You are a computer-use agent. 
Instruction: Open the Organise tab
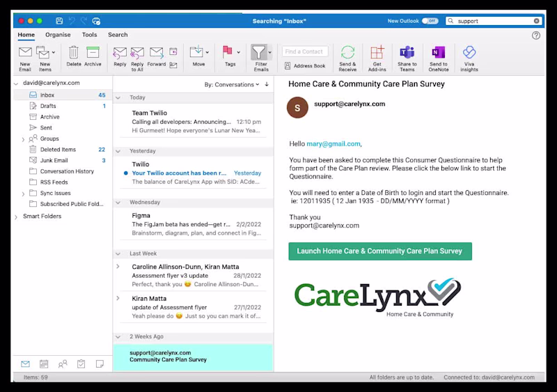(58, 35)
